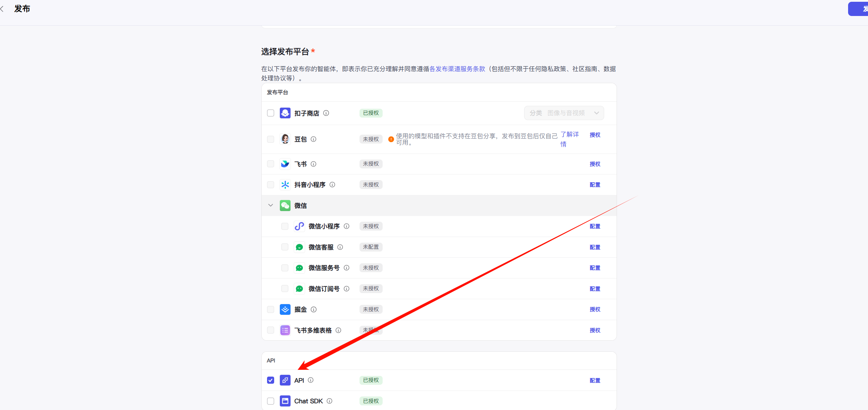This screenshot has width=868, height=410.
Task: Click the 已授权 tag for Chat SDK
Action: tap(371, 401)
